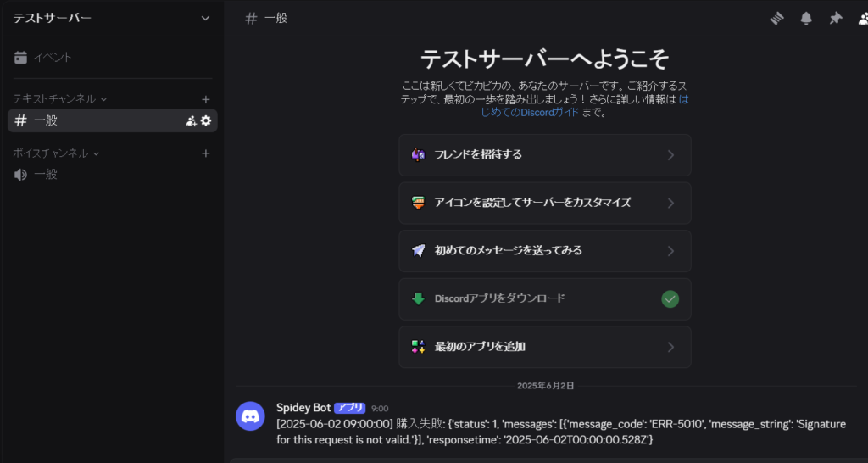
Task: Click アイコンを設定してサーバーをカスタマイズ button
Action: pyautogui.click(x=545, y=204)
